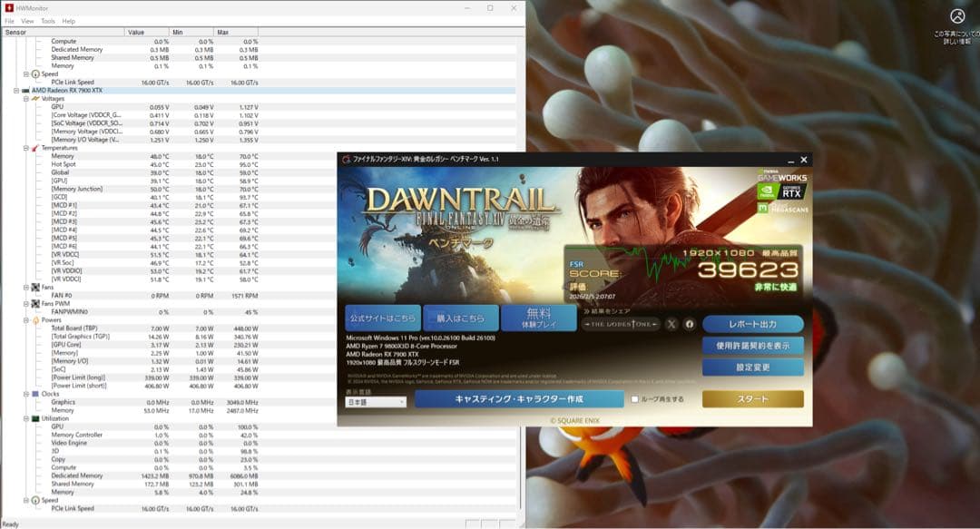Click the image info icon on desktop
Image resolution: width=980 pixels, height=529 pixels.
click(956, 16)
